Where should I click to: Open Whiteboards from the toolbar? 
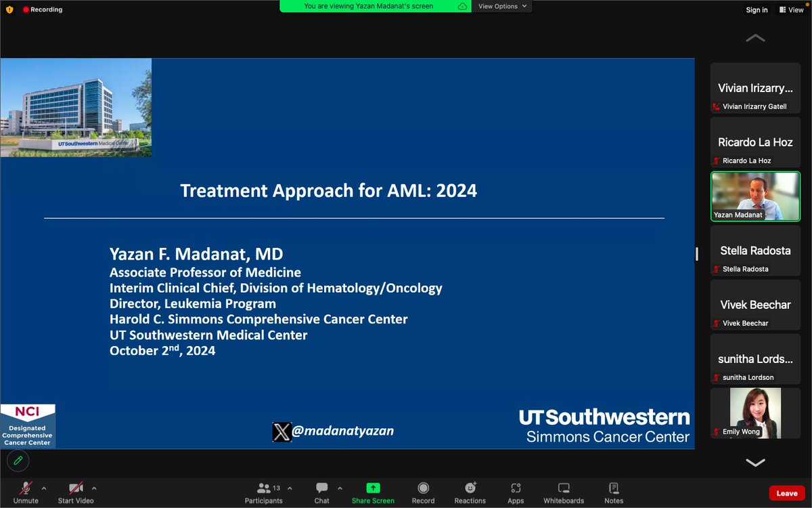pos(564,492)
